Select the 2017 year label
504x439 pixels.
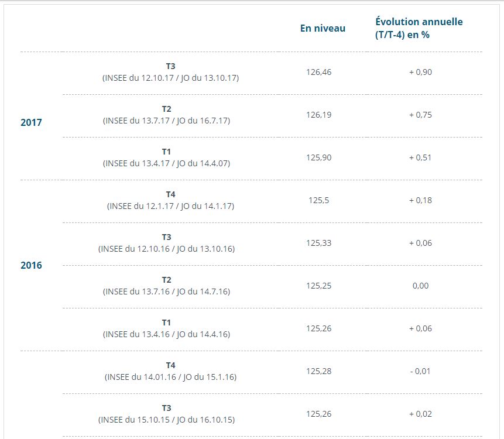(31, 123)
